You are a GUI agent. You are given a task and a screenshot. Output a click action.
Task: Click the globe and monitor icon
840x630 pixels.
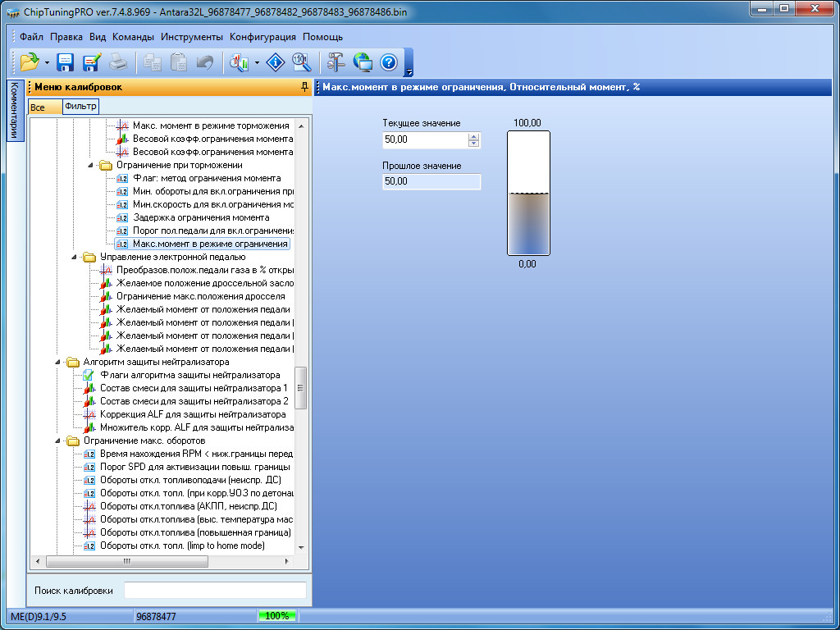click(363, 62)
